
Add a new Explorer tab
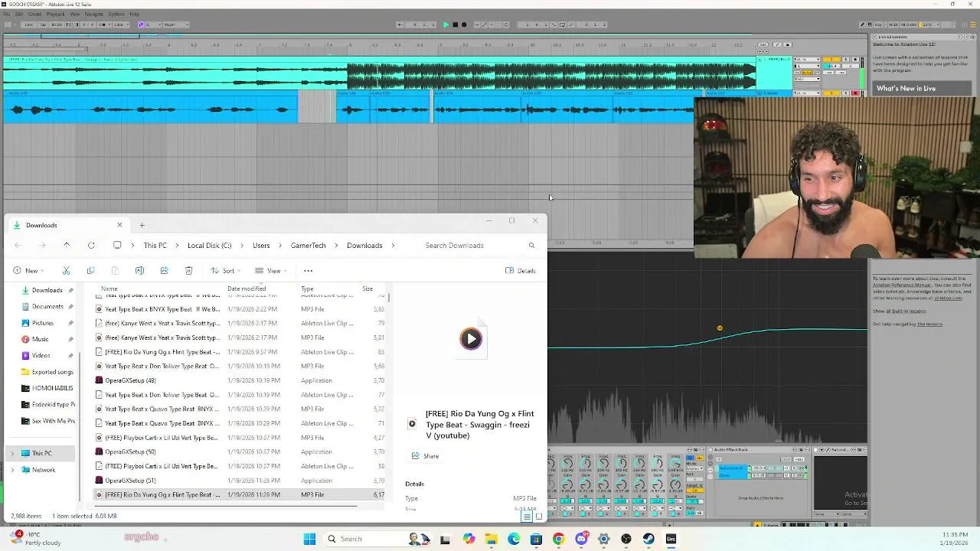pos(142,225)
